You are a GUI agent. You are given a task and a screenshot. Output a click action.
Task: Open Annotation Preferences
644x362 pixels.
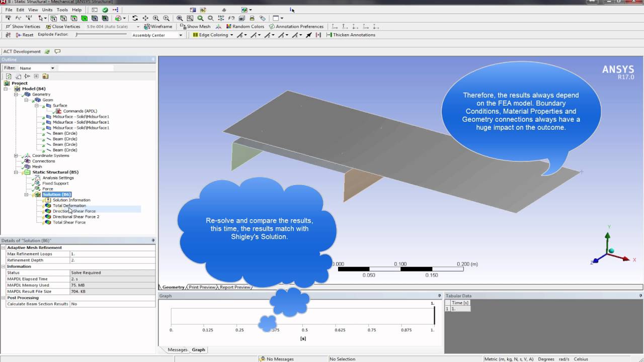pyautogui.click(x=296, y=27)
